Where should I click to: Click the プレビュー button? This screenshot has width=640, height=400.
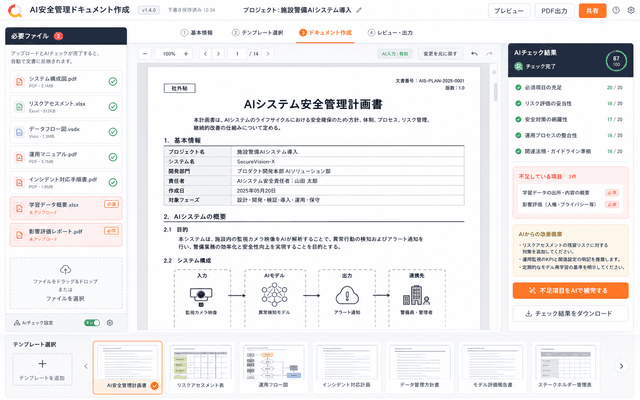click(509, 11)
